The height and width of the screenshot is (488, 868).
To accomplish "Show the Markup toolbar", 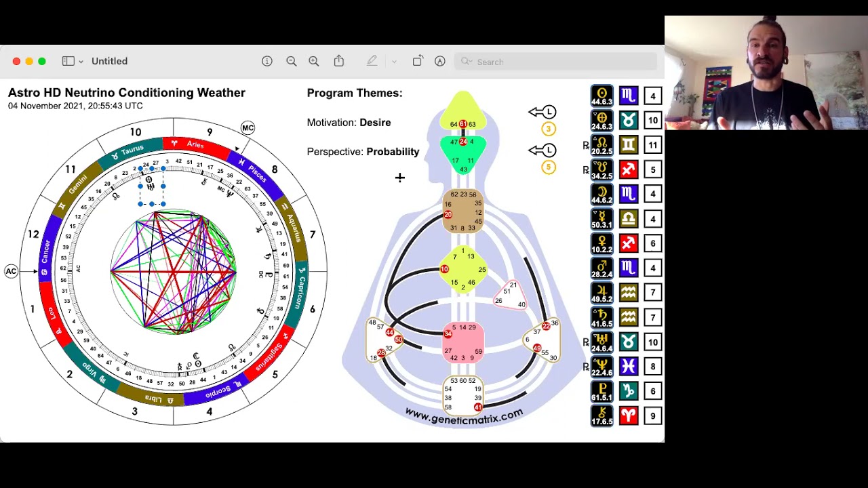I will pos(440,61).
